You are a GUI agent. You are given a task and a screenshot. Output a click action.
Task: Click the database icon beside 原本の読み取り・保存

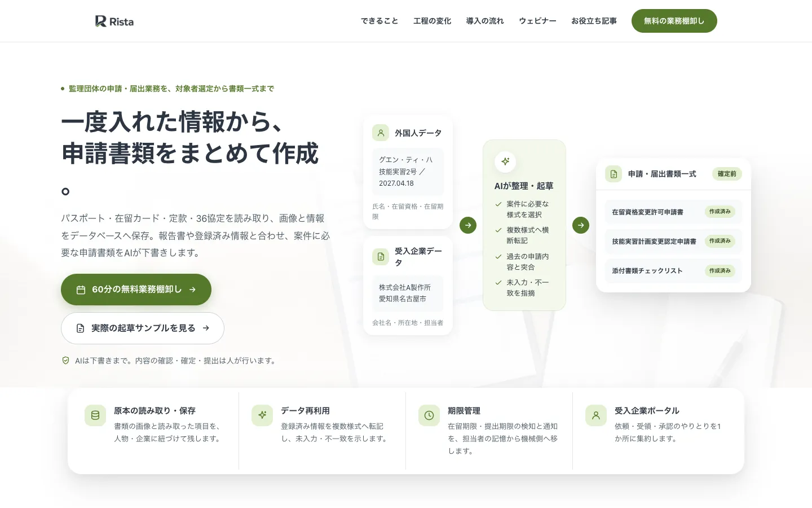tap(95, 415)
